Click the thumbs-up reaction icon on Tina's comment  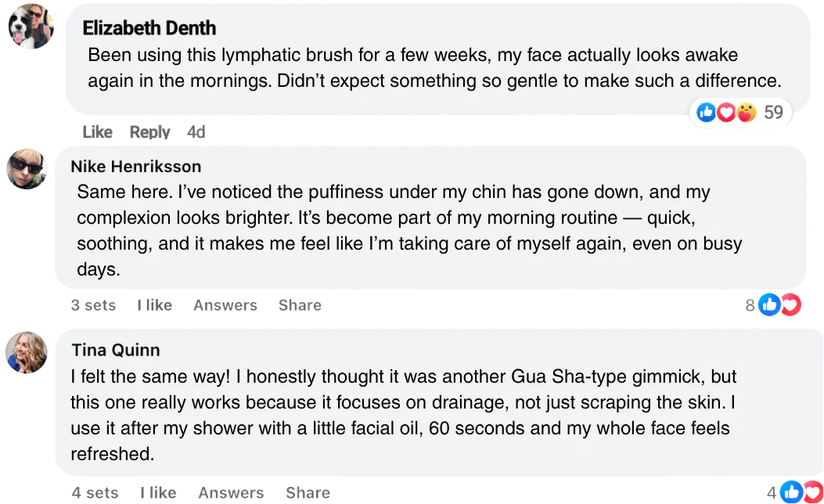[792, 492]
